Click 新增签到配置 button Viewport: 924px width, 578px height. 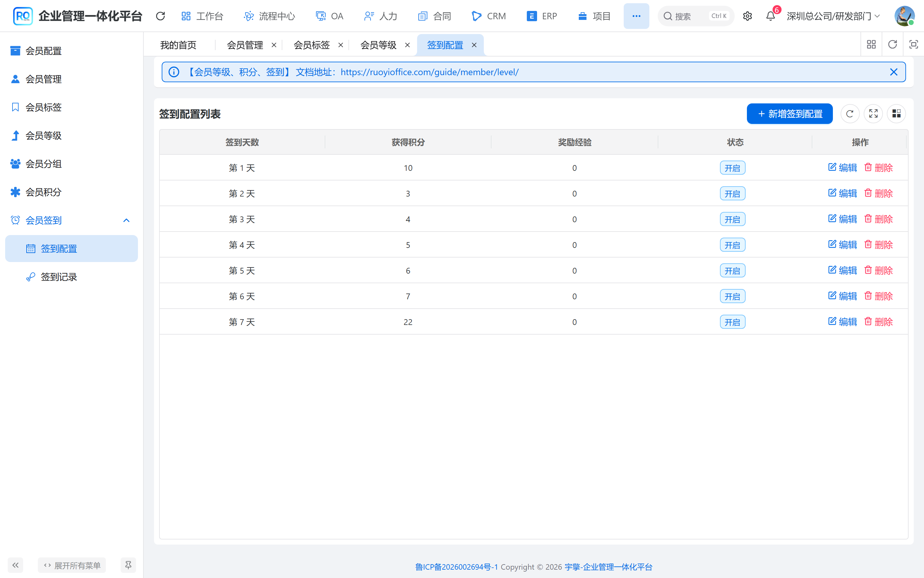click(x=790, y=114)
